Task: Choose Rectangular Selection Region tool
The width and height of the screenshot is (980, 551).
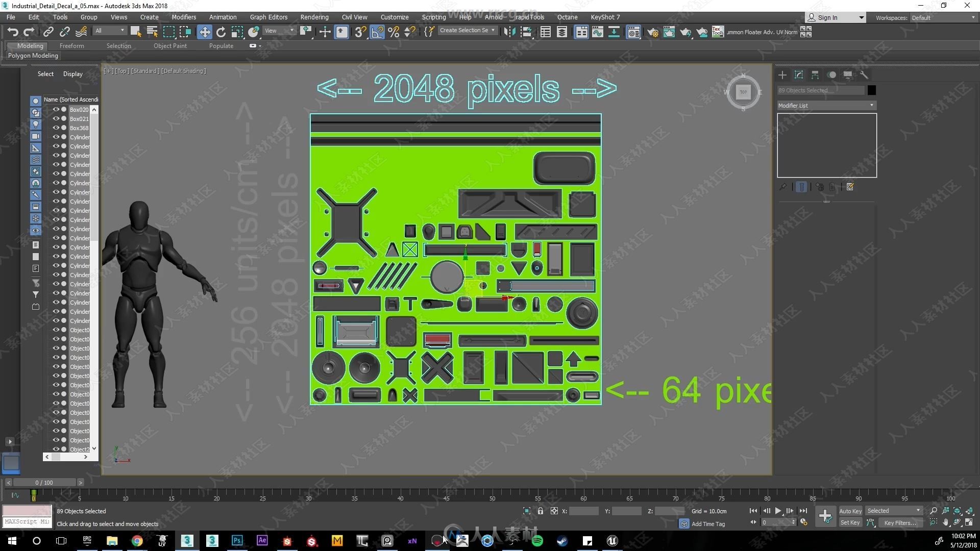Action: [168, 32]
